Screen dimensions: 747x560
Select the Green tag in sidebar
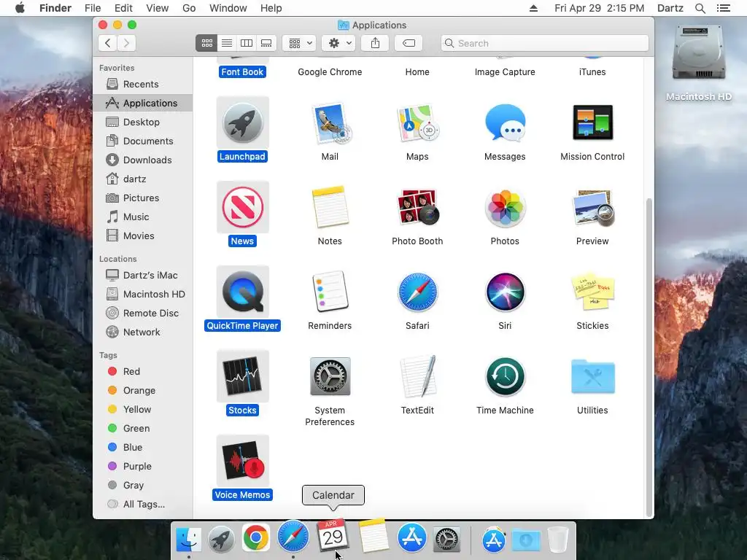pos(143,429)
